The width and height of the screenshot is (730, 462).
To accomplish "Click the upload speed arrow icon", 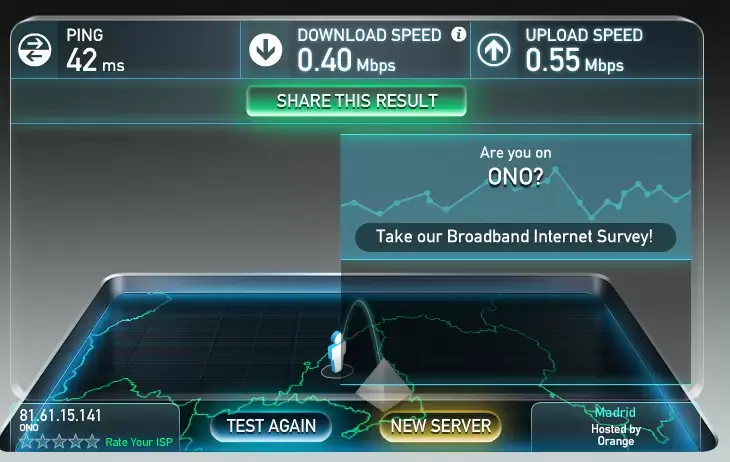I will click(494, 50).
